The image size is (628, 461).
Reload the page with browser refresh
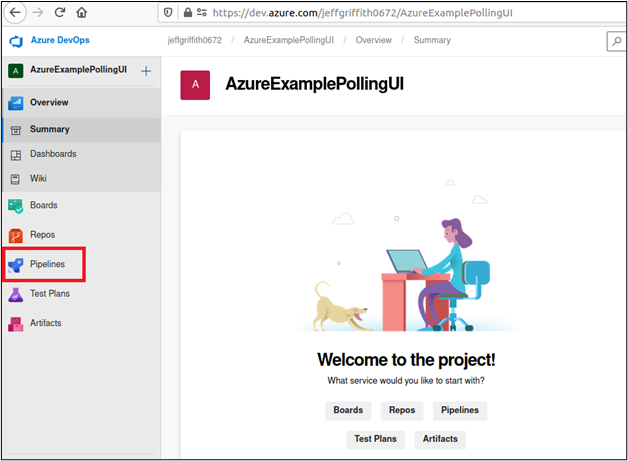[60, 12]
